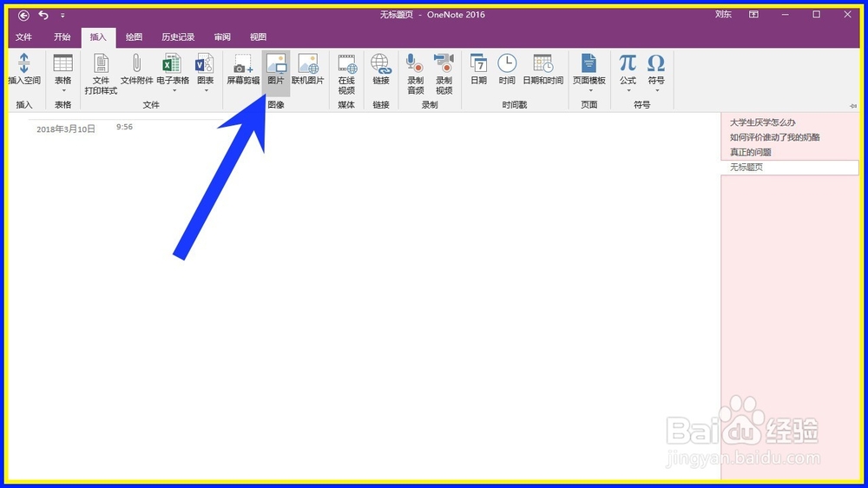Open the Table insert icon
This screenshot has height=488, width=868.
[62, 63]
